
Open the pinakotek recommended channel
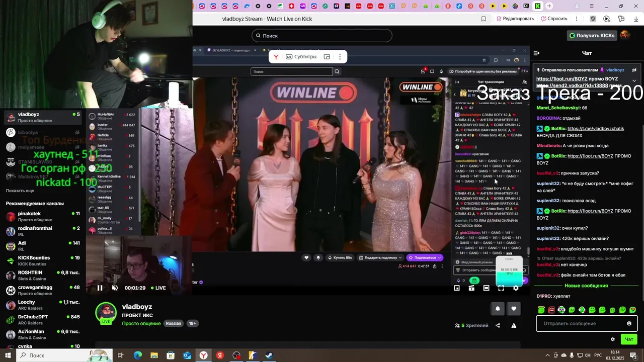click(x=43, y=217)
